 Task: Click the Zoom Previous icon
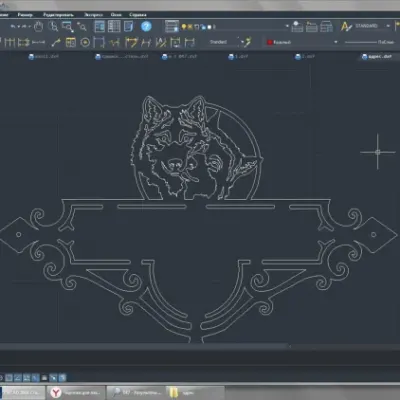click(82, 26)
